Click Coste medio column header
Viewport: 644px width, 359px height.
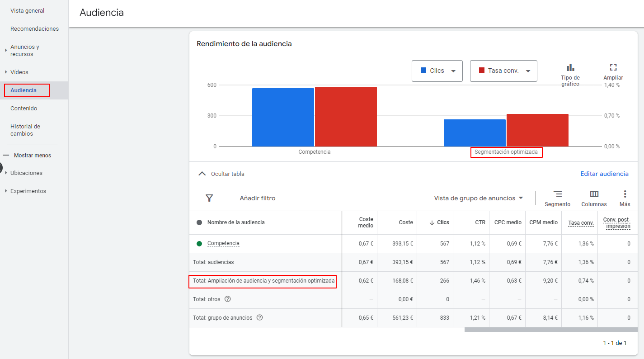click(x=366, y=222)
